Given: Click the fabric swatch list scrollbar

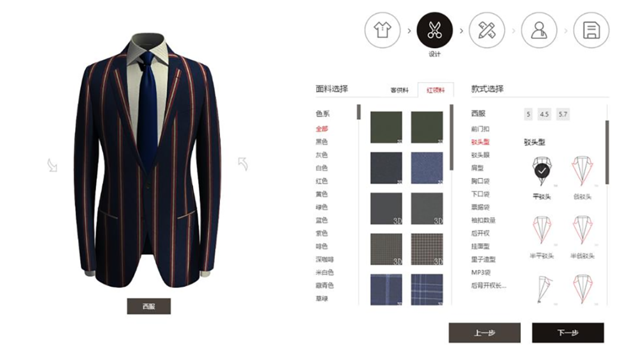Looking at the screenshot, I should 451,138.
